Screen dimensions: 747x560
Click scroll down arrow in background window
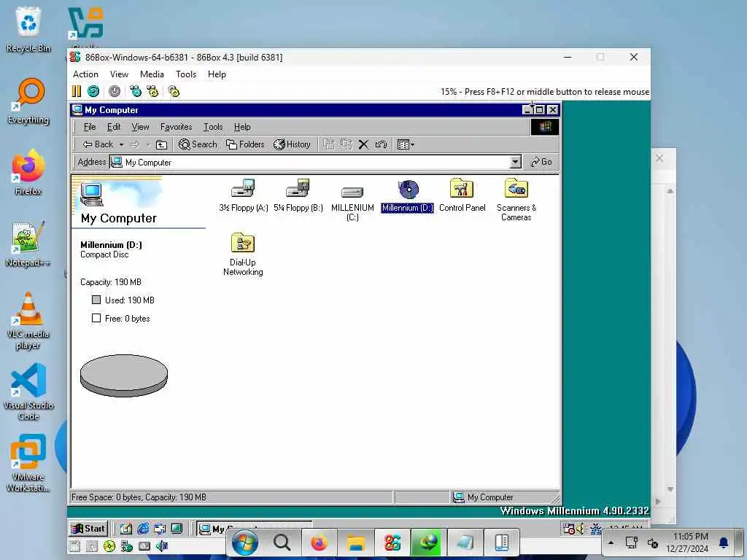click(670, 489)
